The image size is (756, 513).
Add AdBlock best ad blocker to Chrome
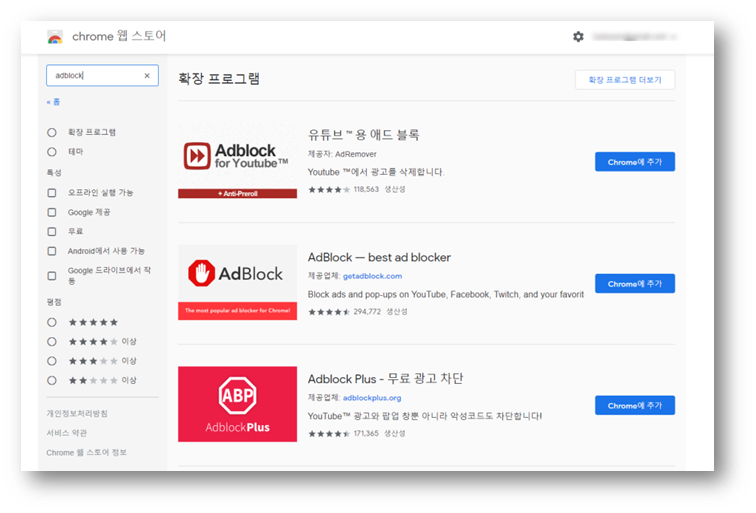click(x=634, y=284)
